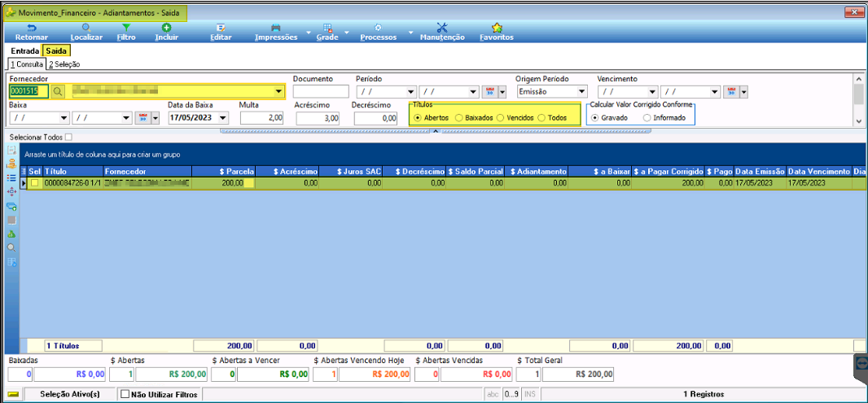
Task: Sort by the $ Parcela column header
Action: tap(223, 172)
